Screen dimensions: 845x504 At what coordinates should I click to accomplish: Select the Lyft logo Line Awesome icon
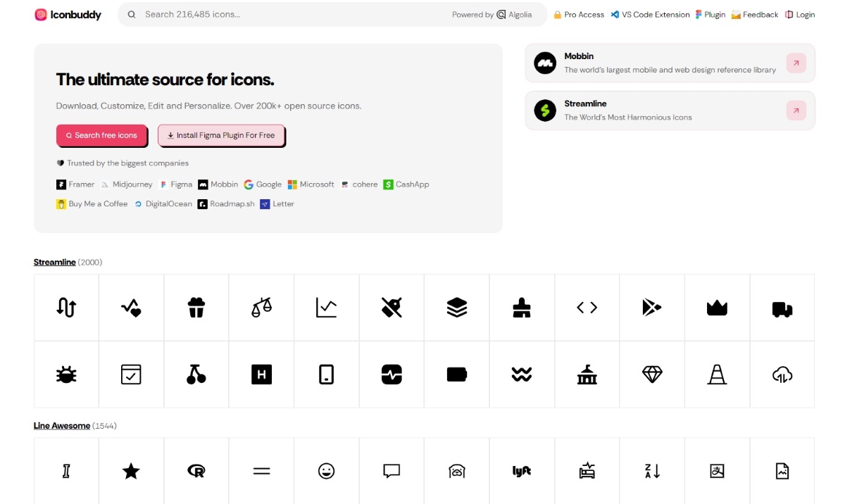point(522,471)
